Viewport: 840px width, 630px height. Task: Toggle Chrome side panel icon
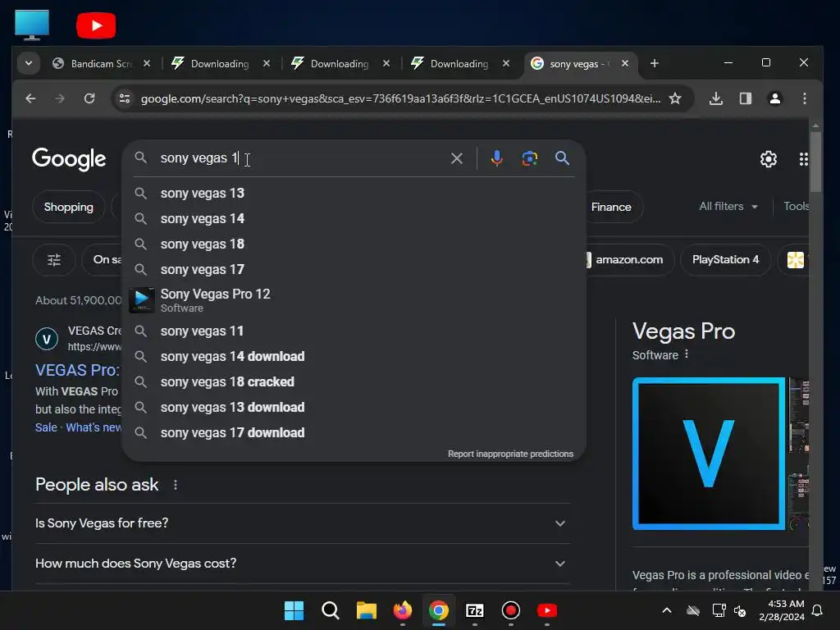745,98
